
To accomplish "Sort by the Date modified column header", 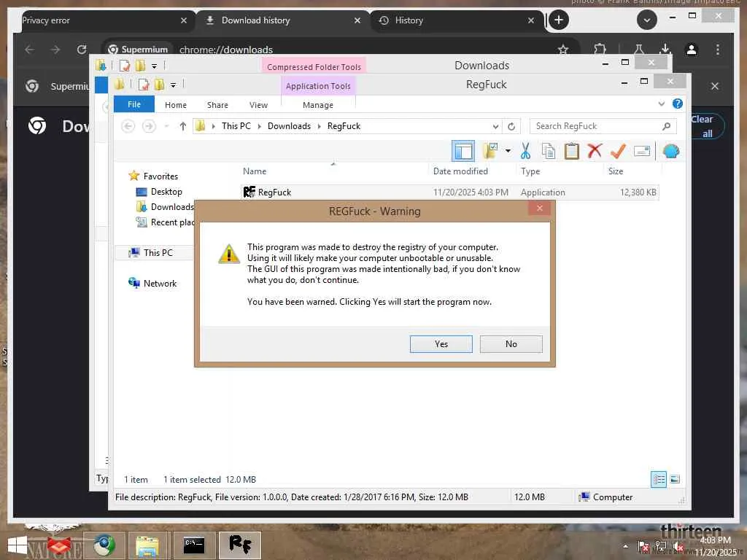I will [x=472, y=171].
